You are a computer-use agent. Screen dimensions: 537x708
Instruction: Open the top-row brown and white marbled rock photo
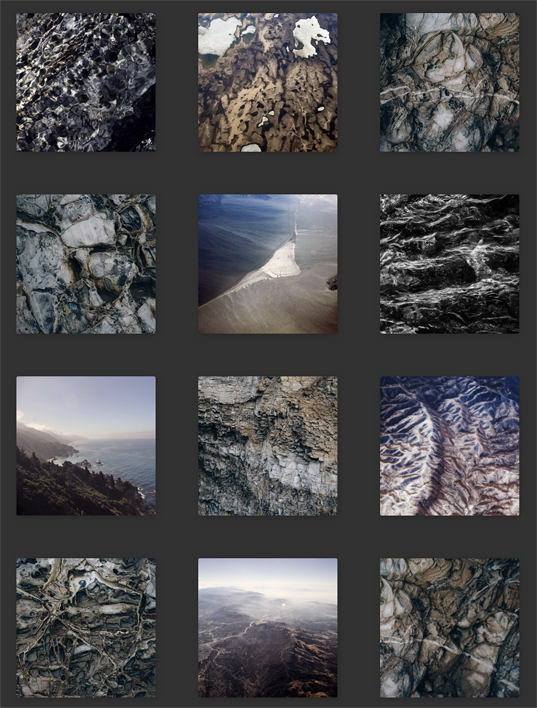pyautogui.click(x=449, y=82)
